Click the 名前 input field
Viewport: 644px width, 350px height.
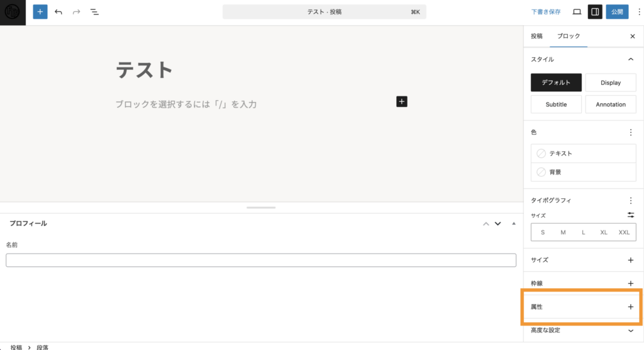coord(261,260)
